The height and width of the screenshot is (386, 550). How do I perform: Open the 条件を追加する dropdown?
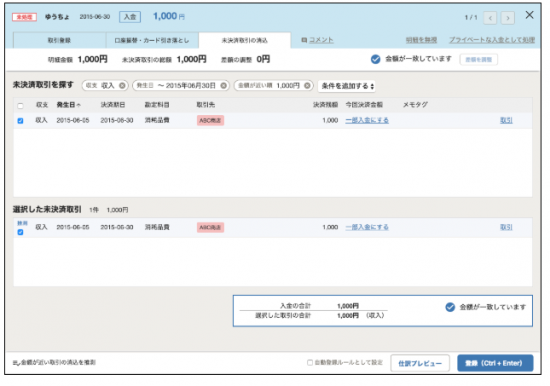coord(347,86)
